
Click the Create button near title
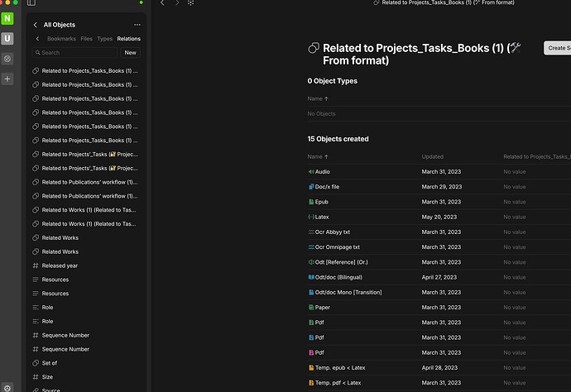(x=558, y=48)
